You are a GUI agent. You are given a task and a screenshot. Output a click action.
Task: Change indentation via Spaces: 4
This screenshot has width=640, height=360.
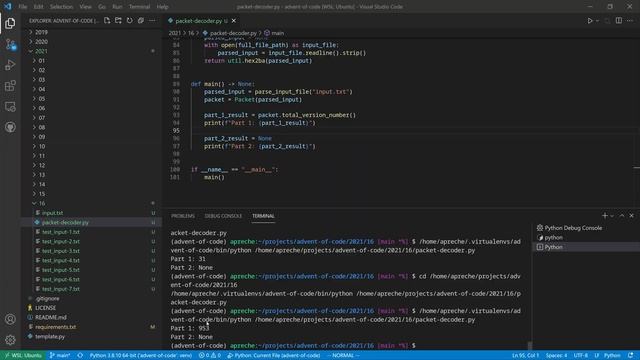tap(556, 355)
